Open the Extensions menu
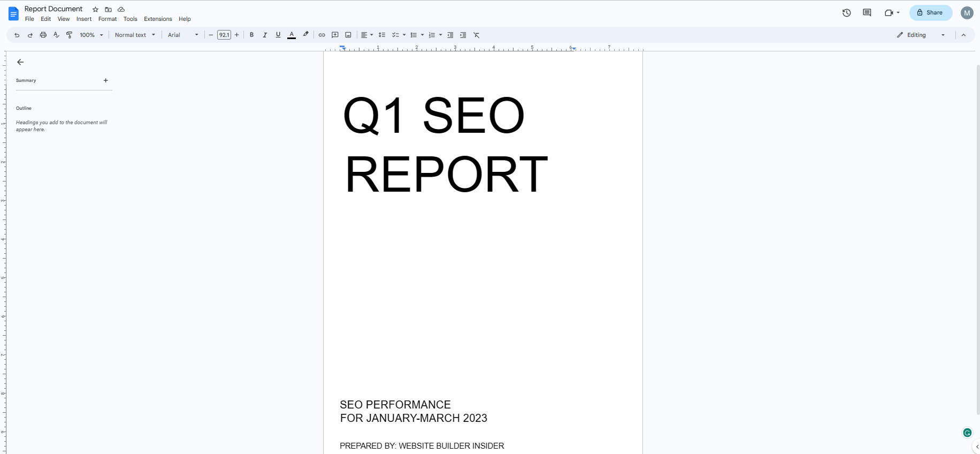This screenshot has width=980, height=454. pos(158,19)
